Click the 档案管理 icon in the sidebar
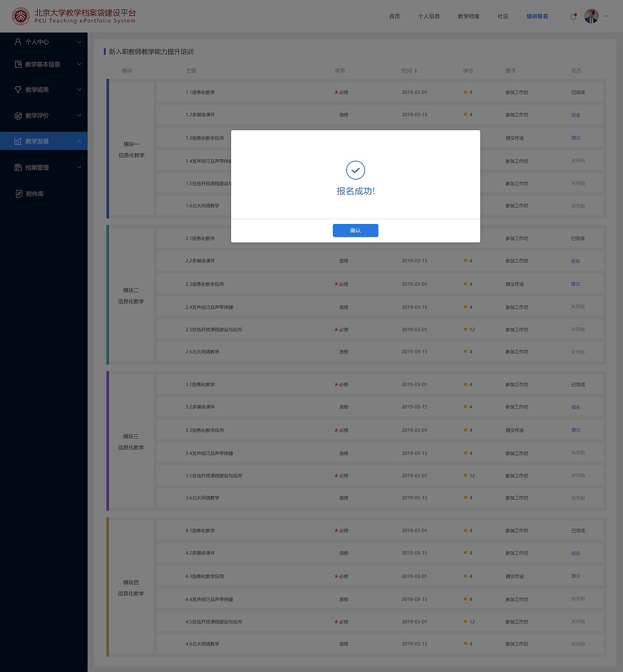623x672 pixels. (18, 168)
